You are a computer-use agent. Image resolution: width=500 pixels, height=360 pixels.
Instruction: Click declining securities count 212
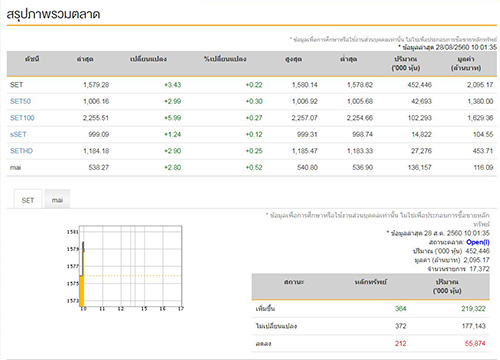click(400, 343)
